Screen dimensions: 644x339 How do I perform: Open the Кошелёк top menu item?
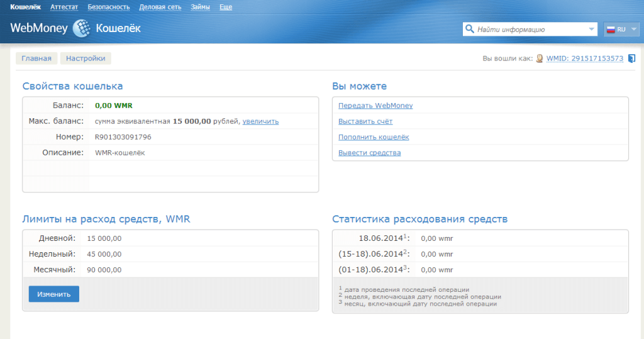25,7
